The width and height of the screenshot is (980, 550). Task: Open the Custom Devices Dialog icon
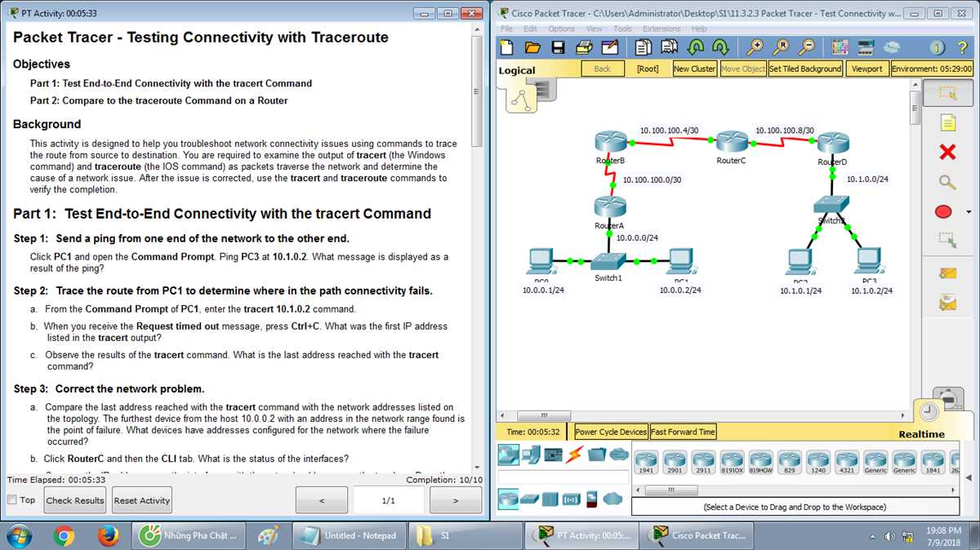pos(866,47)
